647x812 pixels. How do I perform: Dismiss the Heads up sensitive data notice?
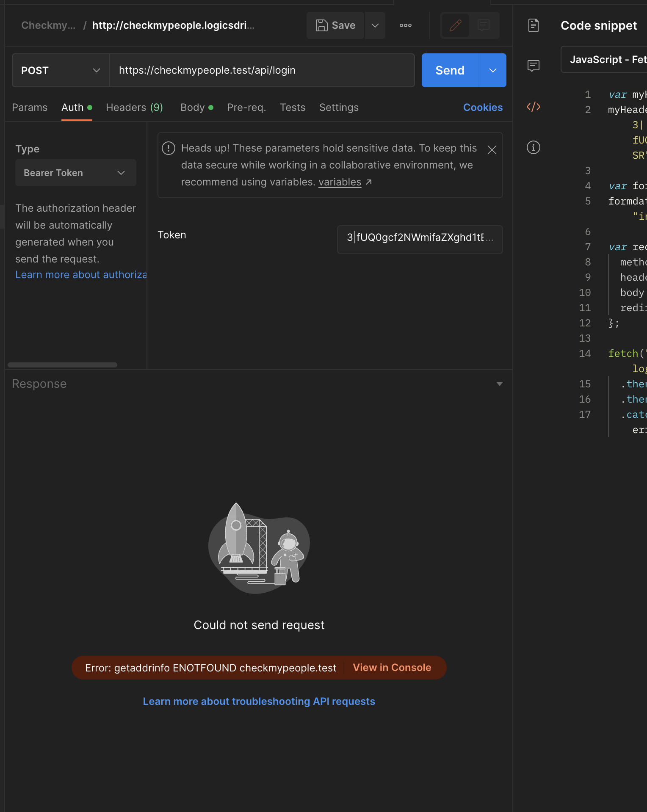coord(492,150)
